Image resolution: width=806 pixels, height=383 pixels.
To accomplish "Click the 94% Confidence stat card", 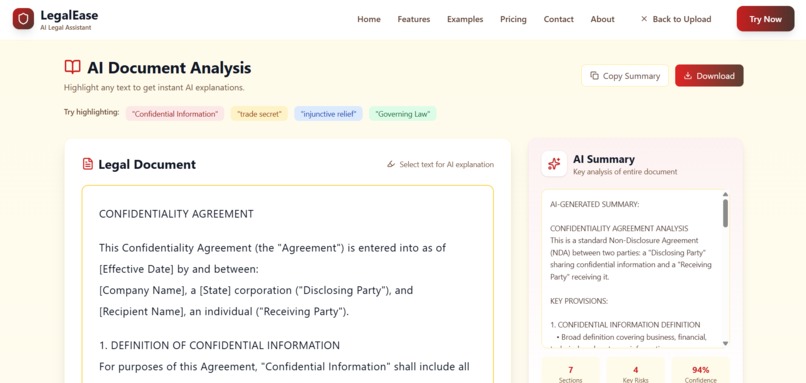I will coord(701,371).
